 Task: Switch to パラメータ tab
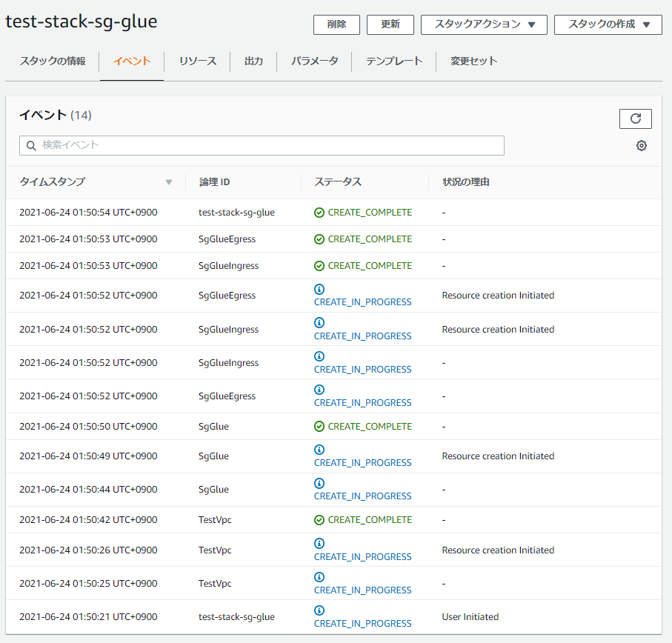315,61
